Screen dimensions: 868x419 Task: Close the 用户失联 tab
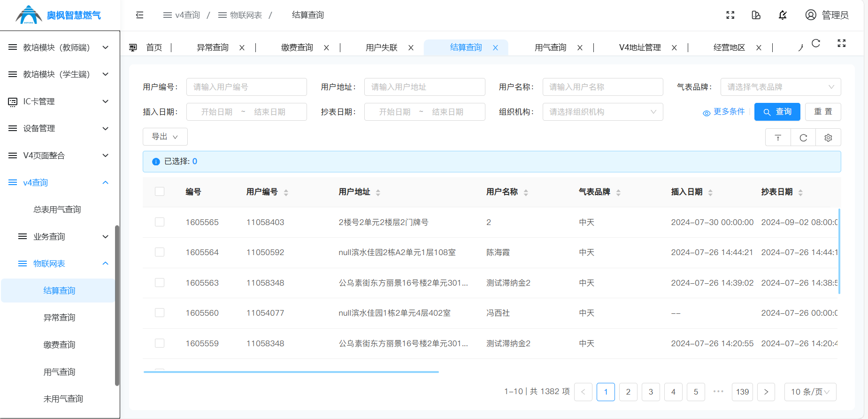(x=411, y=48)
